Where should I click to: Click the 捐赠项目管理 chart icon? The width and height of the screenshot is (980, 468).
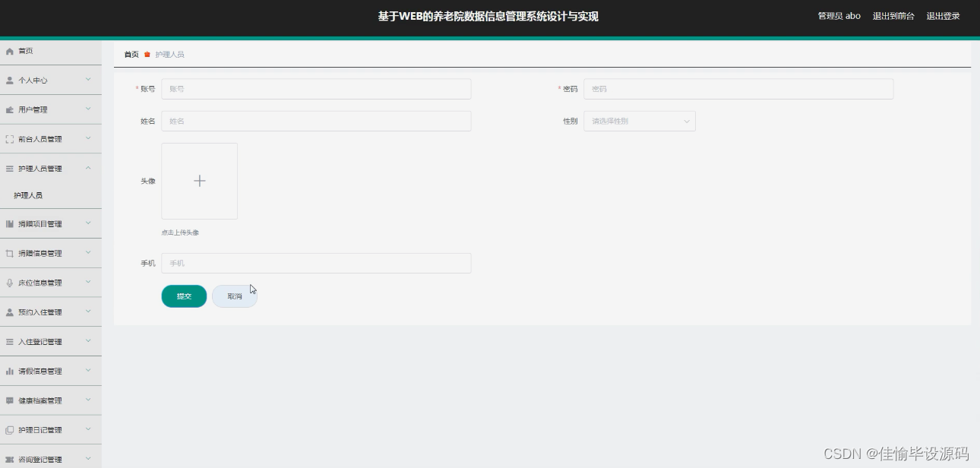9,223
